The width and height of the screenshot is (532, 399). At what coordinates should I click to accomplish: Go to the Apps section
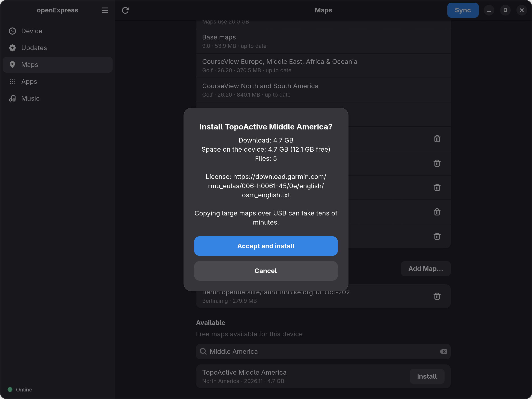click(57, 82)
